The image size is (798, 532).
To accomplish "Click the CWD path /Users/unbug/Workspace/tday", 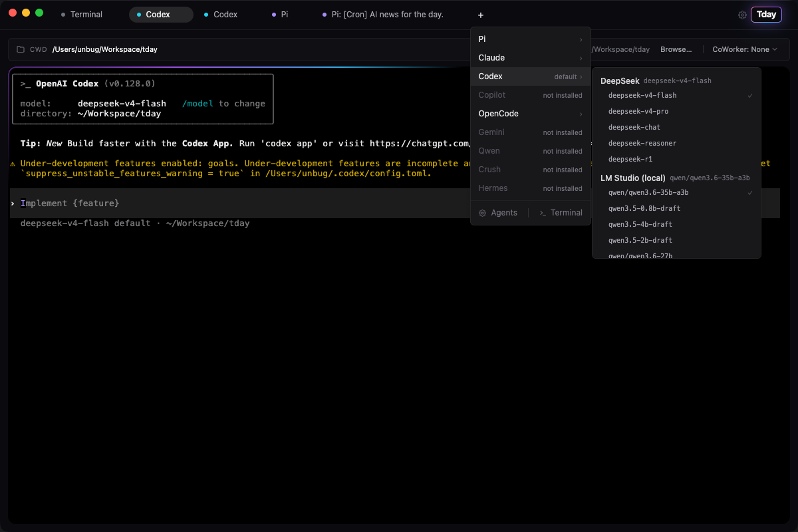I will (x=105, y=49).
